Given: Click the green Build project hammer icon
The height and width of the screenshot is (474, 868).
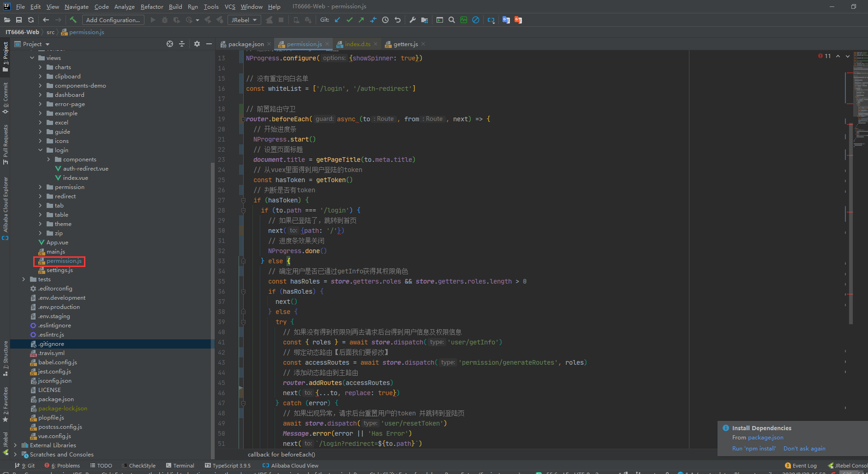Looking at the screenshot, I should [x=73, y=20].
